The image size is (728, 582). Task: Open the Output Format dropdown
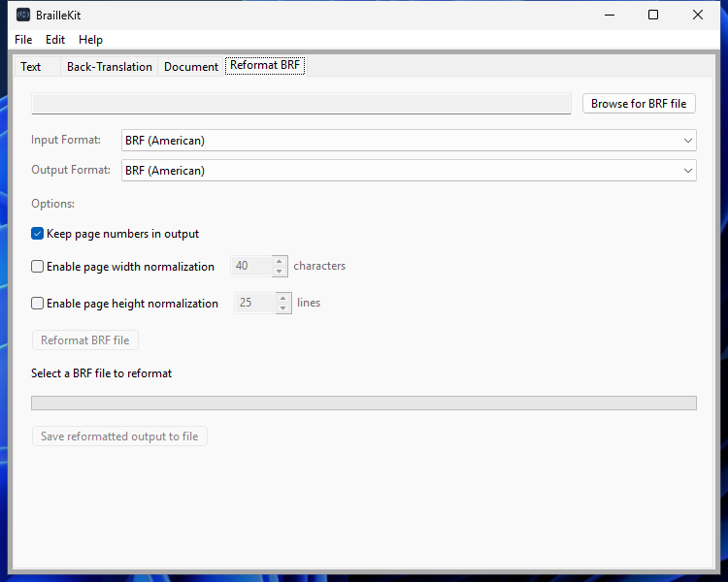coord(409,171)
